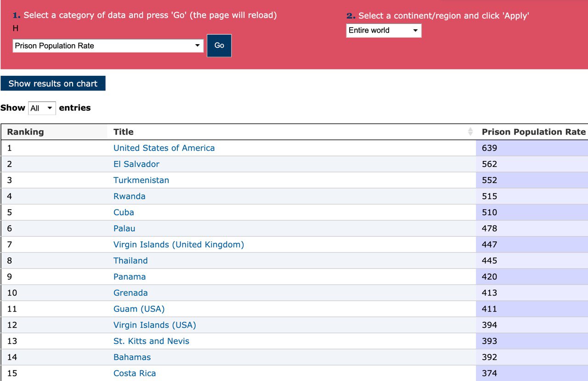Sort by Prison Population Rate column header

click(x=533, y=132)
